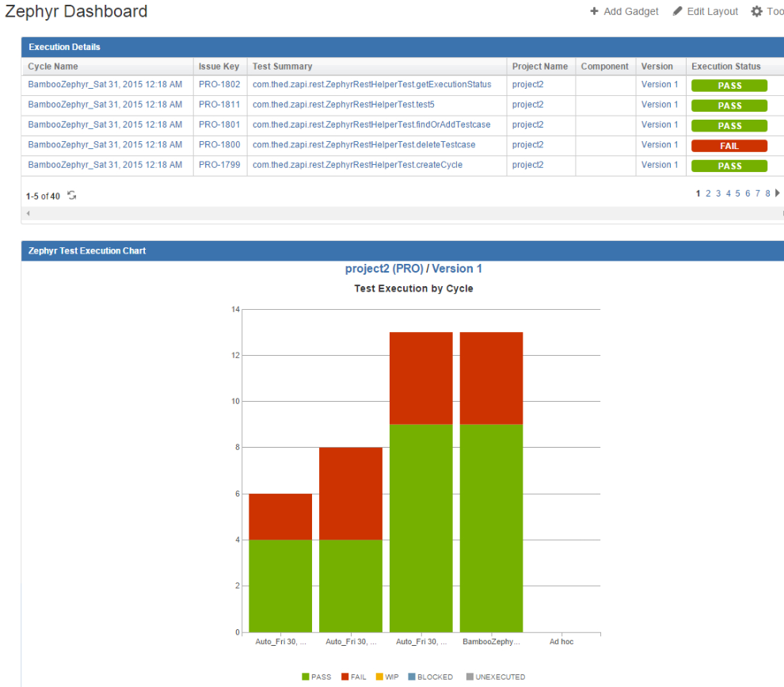Open PASS status dropdown for PRO-1799
Viewport: 784px width, 687px height.
[729, 166]
